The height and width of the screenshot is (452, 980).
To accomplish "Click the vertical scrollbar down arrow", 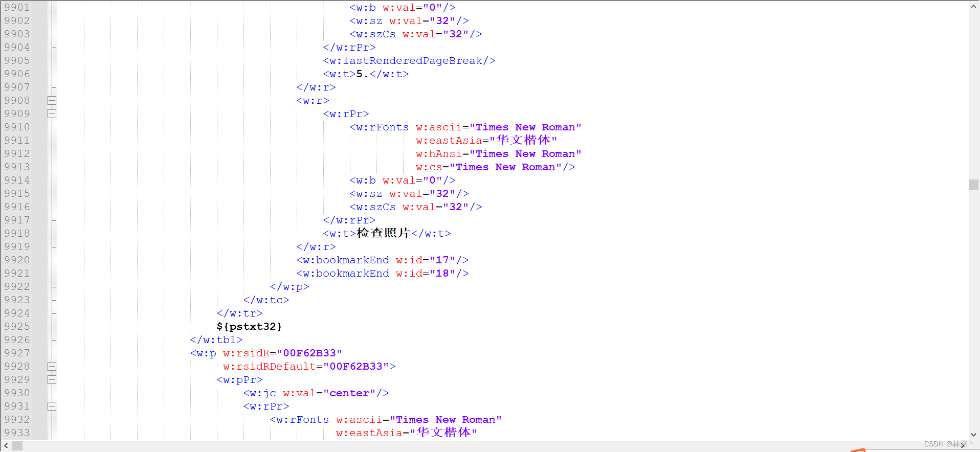I will (973, 435).
